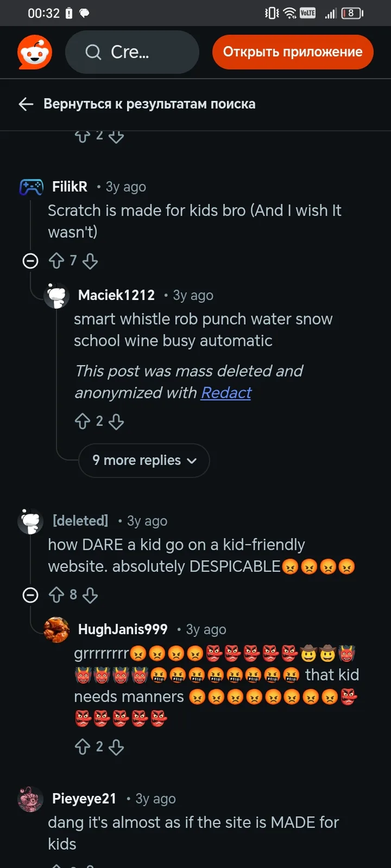This screenshot has height=868, width=391.
Task: Collapse the [deleted] user's comment thread
Action: pos(30,596)
